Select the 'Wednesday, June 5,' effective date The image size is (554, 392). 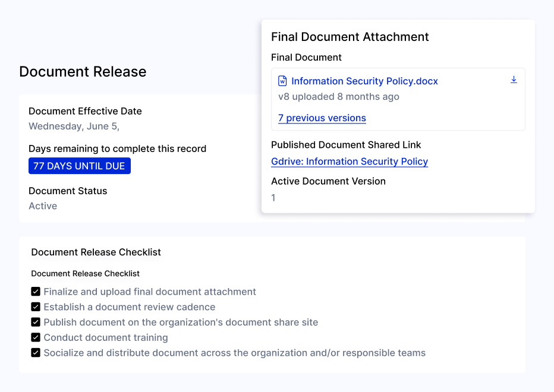[x=74, y=127]
